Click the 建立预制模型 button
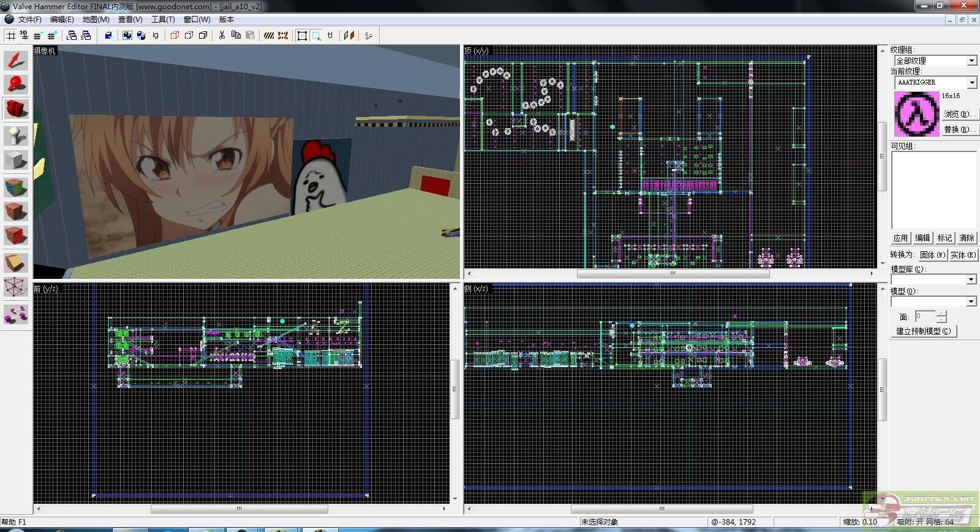 coord(924,331)
